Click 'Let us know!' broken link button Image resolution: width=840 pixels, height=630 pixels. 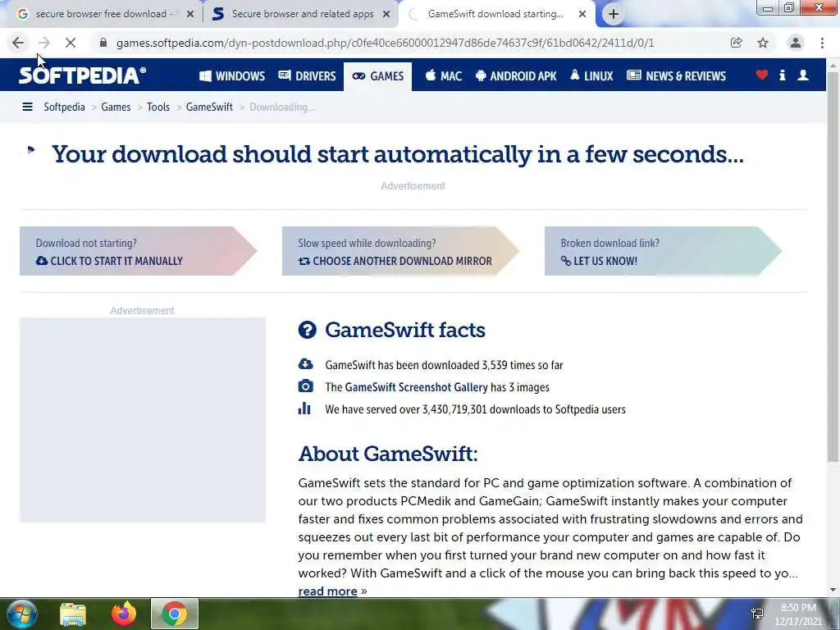pyautogui.click(x=663, y=251)
